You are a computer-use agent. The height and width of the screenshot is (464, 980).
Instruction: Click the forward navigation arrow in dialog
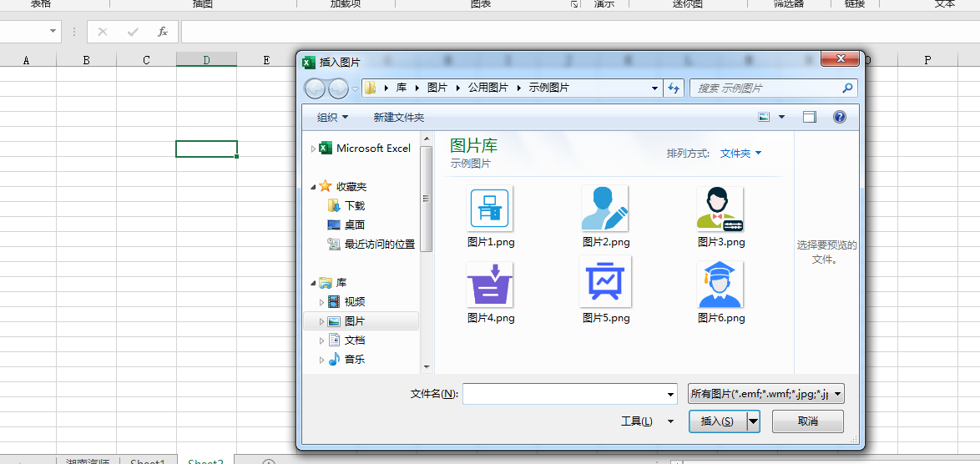click(338, 88)
